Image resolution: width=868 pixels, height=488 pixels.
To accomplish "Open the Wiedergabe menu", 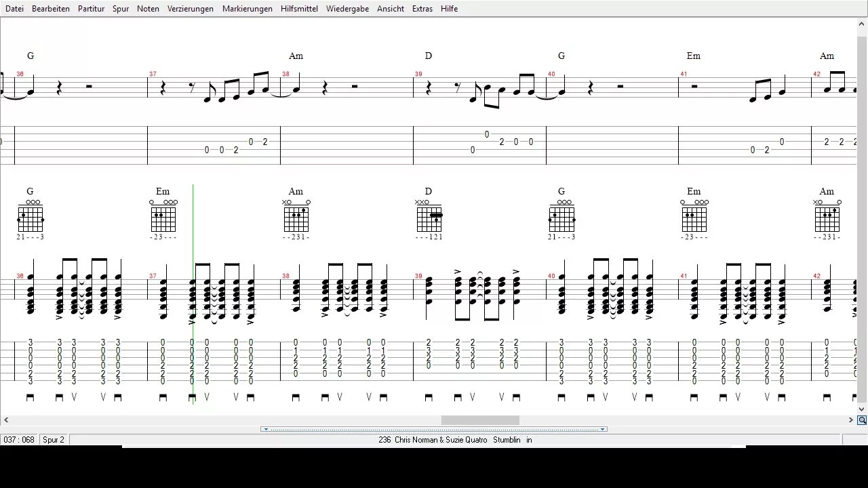I will click(x=347, y=9).
